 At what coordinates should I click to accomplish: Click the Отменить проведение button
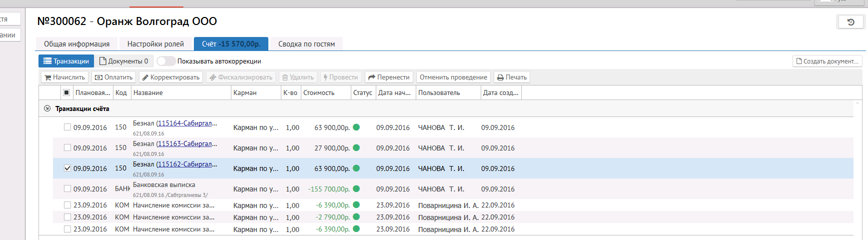coord(453,77)
